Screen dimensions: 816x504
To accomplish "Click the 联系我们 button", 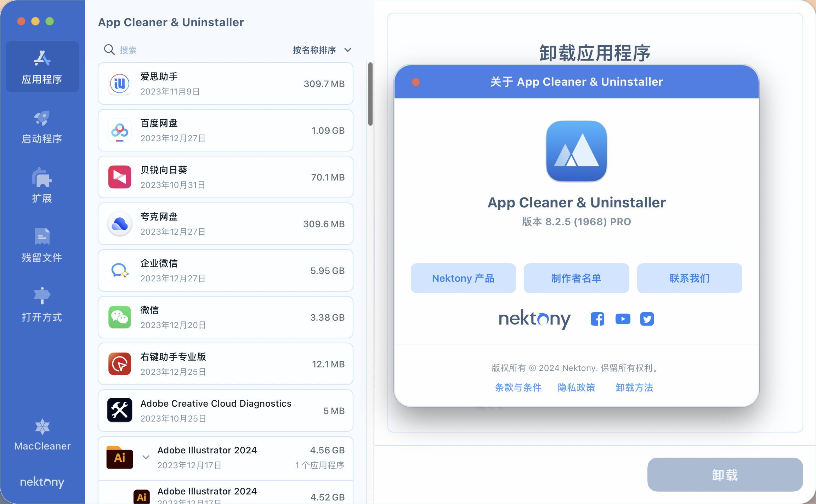I will pyautogui.click(x=689, y=278).
